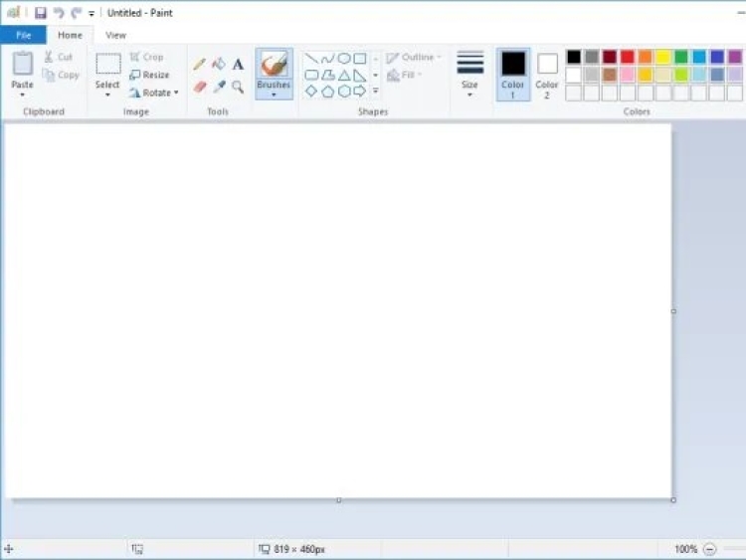This screenshot has height=560, width=746.
Task: Pick the red color swatch
Action: click(628, 57)
